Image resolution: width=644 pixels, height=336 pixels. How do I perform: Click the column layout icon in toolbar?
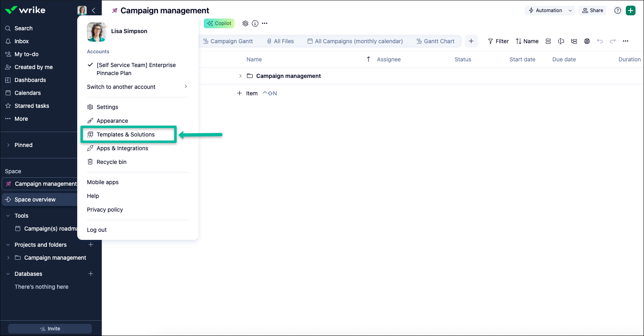(561, 41)
